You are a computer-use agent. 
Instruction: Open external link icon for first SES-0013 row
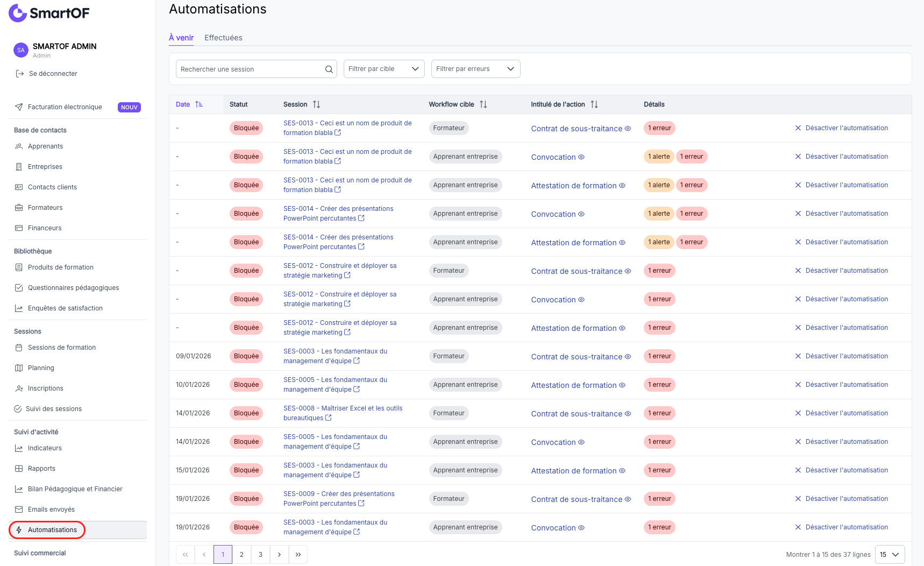coord(338,132)
